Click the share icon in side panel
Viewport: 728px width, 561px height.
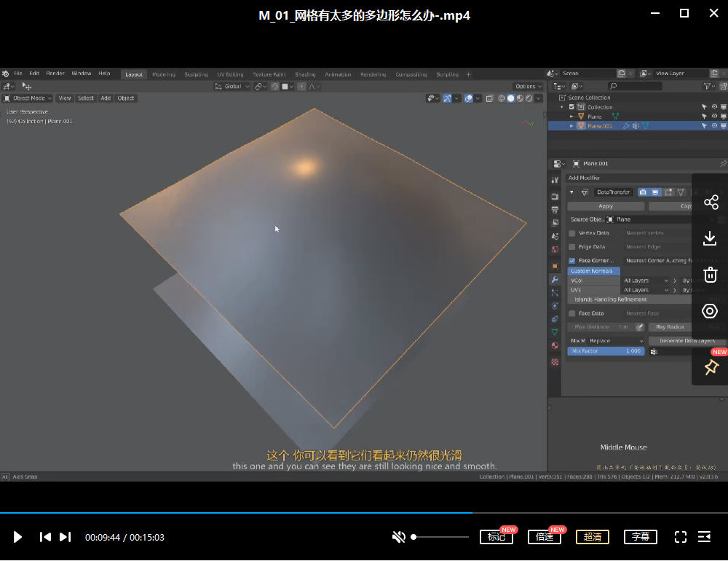711,203
